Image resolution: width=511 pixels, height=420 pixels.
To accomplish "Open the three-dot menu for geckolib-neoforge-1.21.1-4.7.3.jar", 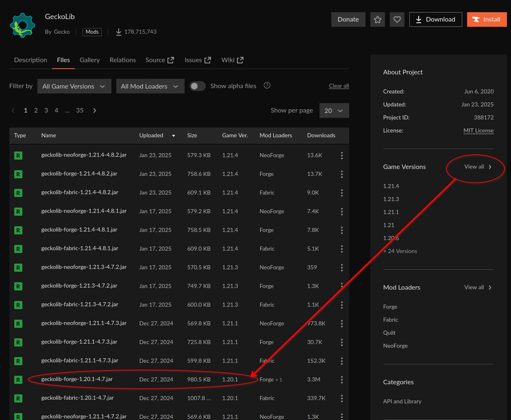I will pyautogui.click(x=342, y=323).
